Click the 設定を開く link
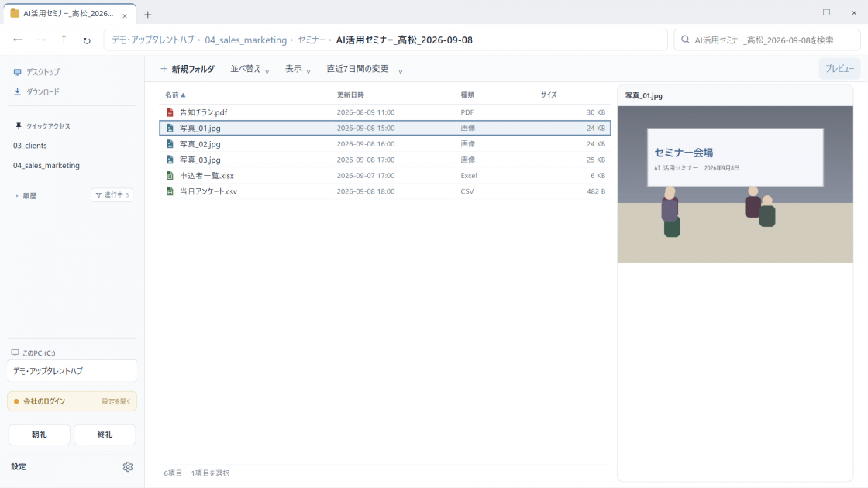Viewport: 868px width, 488px height. (x=116, y=402)
